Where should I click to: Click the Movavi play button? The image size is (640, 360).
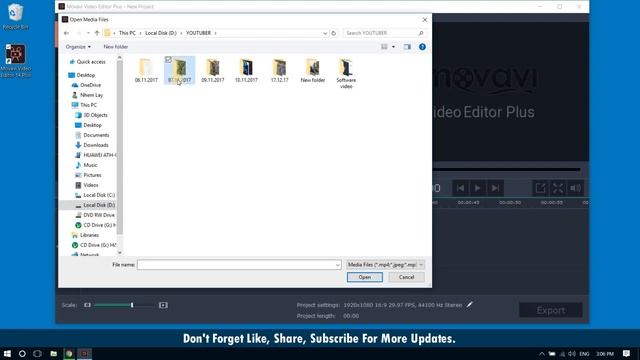(x=477, y=188)
